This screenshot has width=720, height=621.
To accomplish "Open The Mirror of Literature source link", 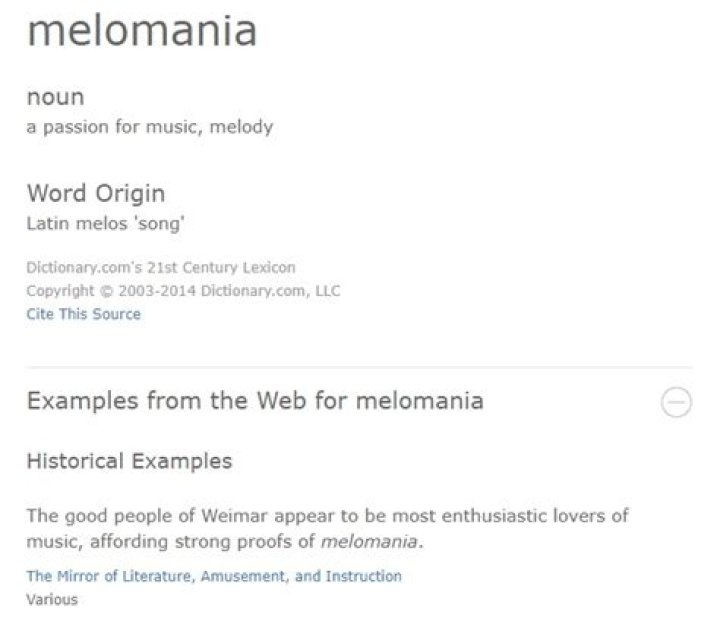I will tap(214, 576).
